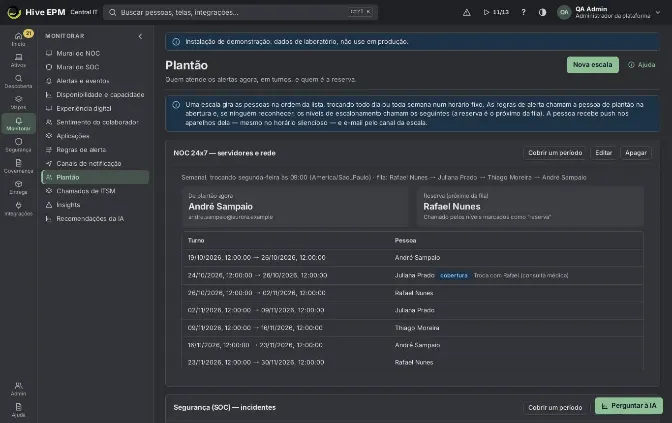Open the Admin icon in the rail
This screenshot has width=672, height=423.
click(x=18, y=389)
